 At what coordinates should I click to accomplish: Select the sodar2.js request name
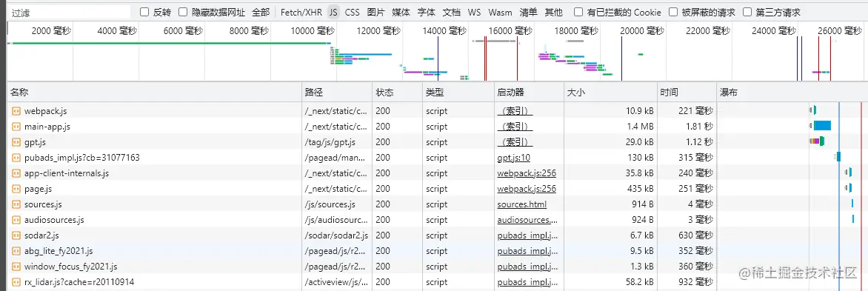(x=41, y=235)
